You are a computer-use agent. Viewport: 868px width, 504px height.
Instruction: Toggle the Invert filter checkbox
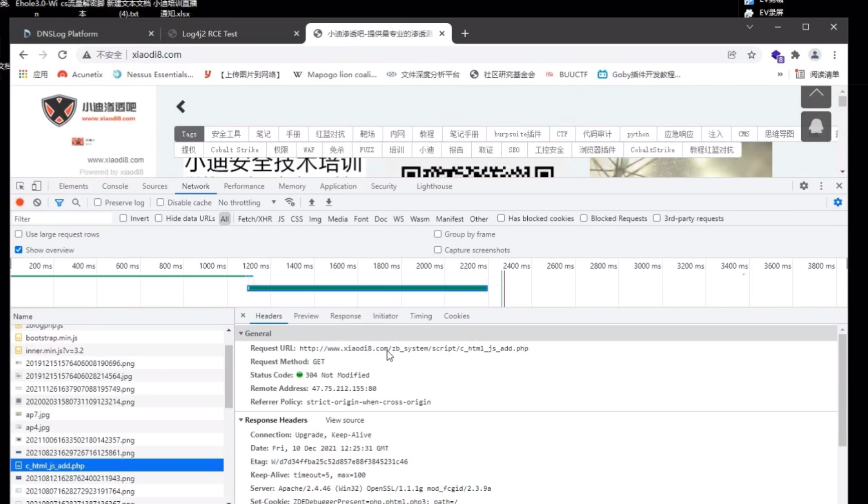123,218
